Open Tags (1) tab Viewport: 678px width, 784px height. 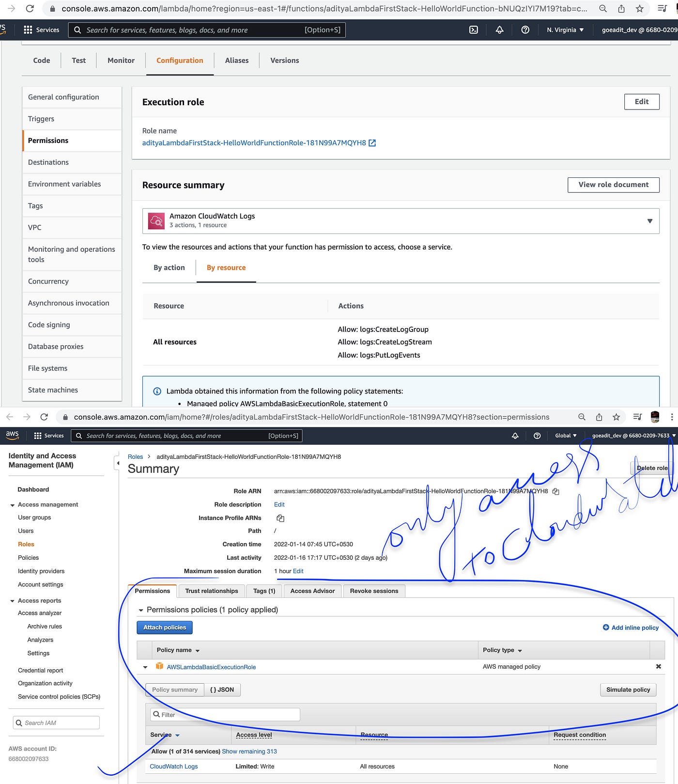264,591
